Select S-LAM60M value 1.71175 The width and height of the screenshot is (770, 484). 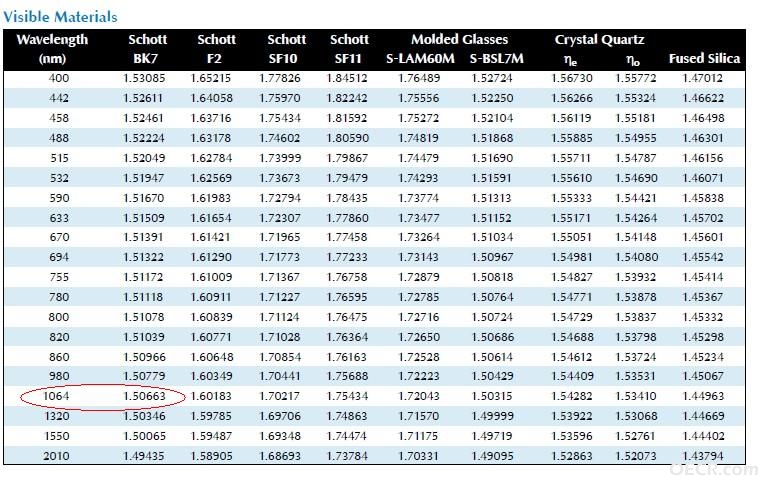click(419, 436)
